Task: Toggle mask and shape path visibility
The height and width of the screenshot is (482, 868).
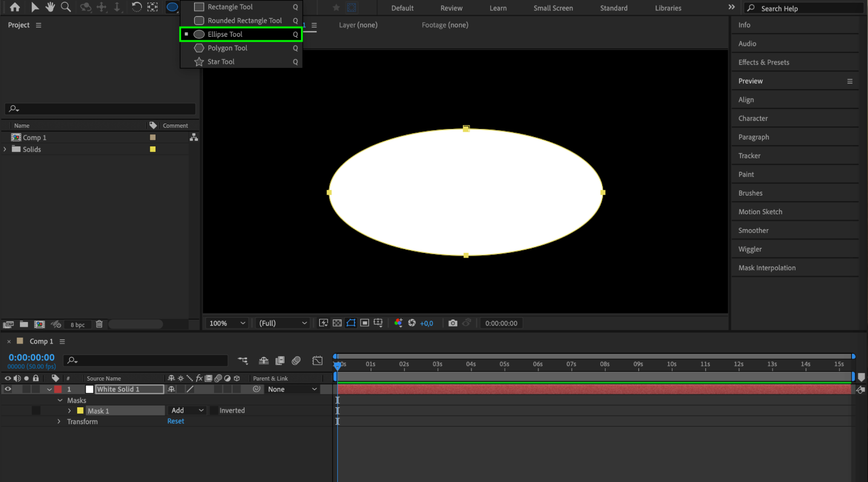Action: (351, 323)
